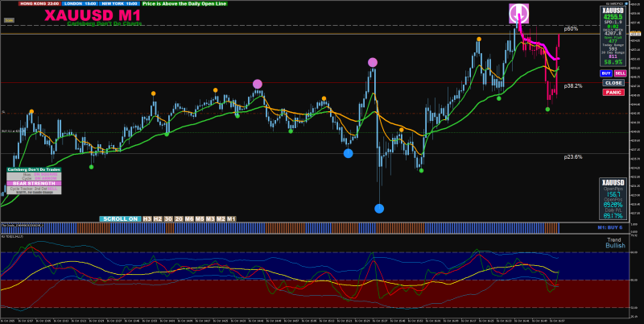Screen dimensions: 644x324
Task: Click the pink circle marker at spike high
Action: tap(373, 63)
